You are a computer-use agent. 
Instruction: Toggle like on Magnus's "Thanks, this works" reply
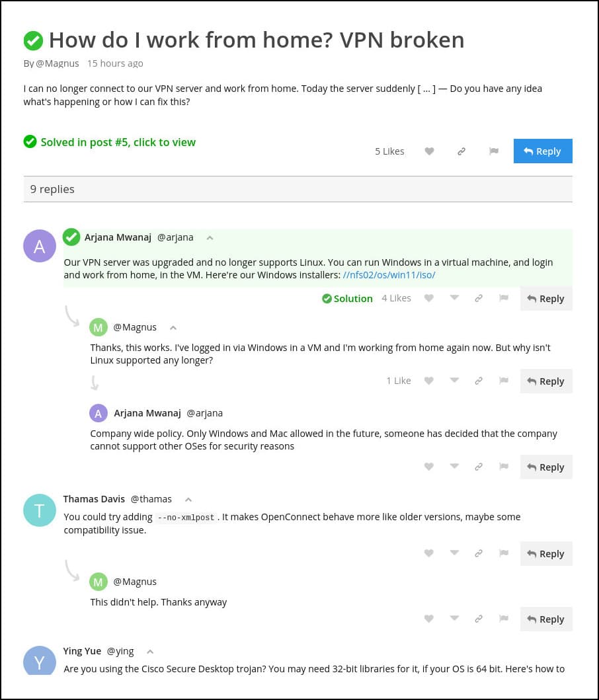(x=429, y=381)
